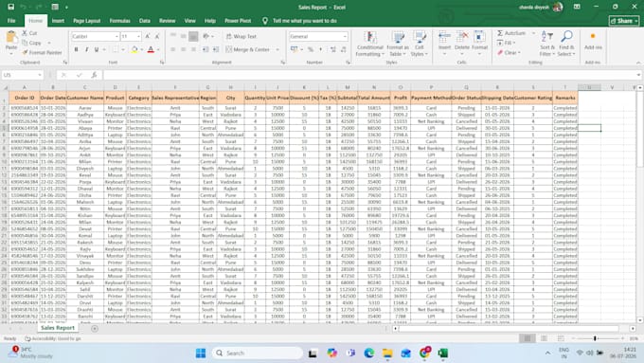This screenshot has width=644, height=363.
Task: Toggle Align Left horizontal alignment
Action: [173, 49]
